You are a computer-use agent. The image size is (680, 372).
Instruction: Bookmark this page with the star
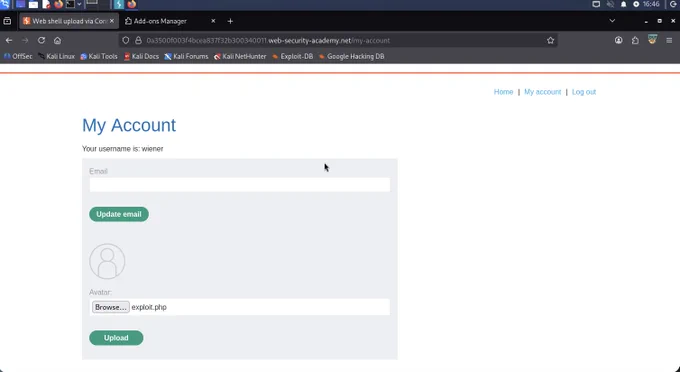[550, 40]
